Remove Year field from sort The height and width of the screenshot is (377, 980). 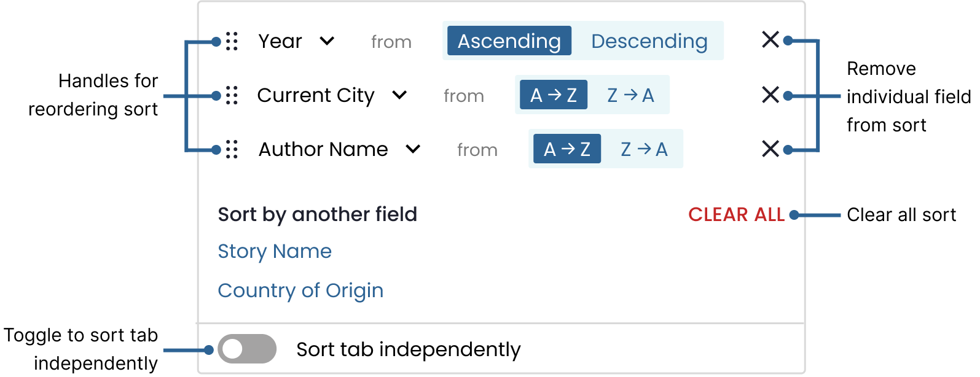(x=770, y=40)
